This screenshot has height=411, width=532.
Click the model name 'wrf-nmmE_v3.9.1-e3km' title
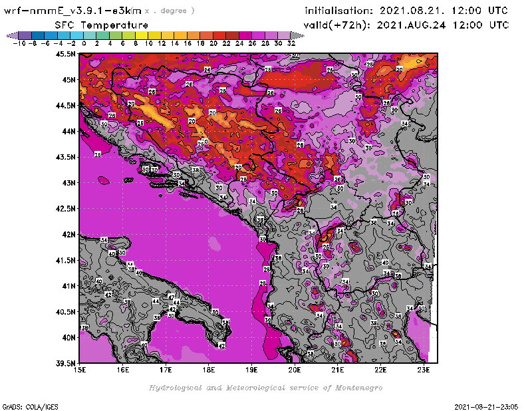click(x=72, y=11)
